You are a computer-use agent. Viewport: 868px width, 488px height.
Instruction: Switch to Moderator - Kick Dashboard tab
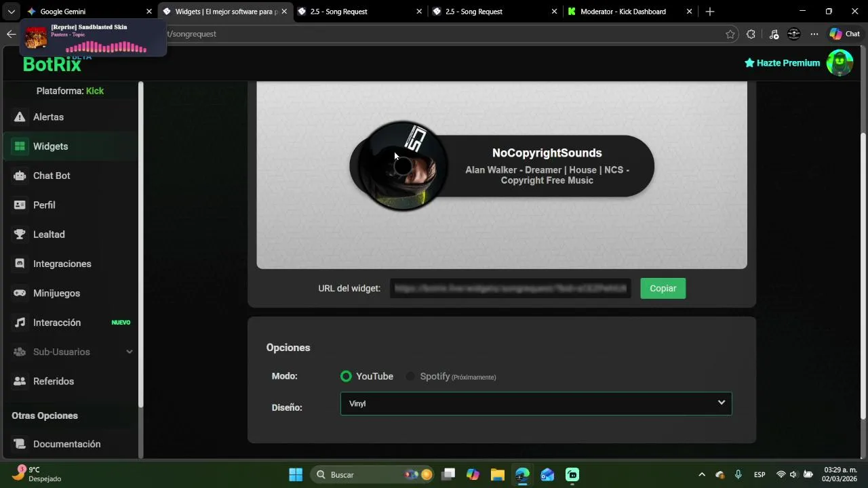point(631,12)
